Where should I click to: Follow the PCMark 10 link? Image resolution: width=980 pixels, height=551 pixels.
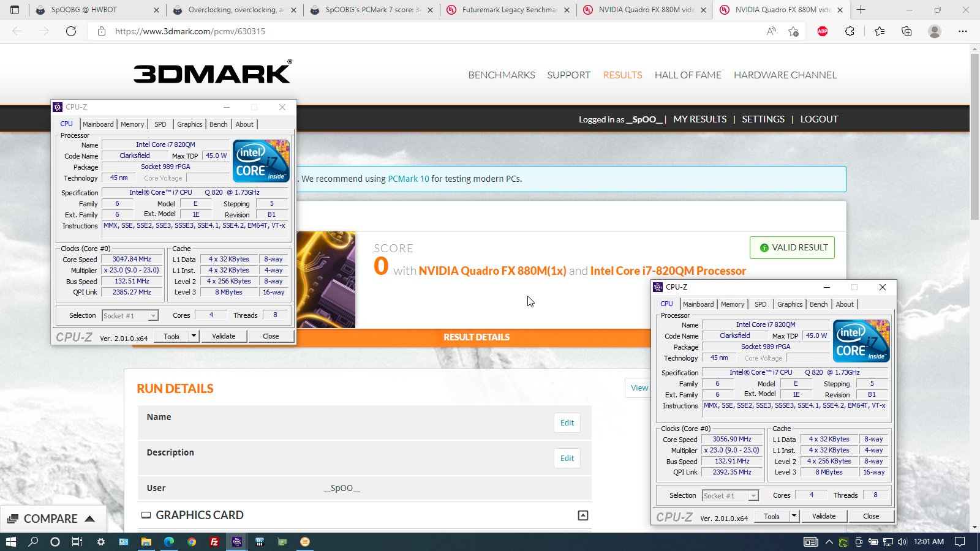[409, 179]
